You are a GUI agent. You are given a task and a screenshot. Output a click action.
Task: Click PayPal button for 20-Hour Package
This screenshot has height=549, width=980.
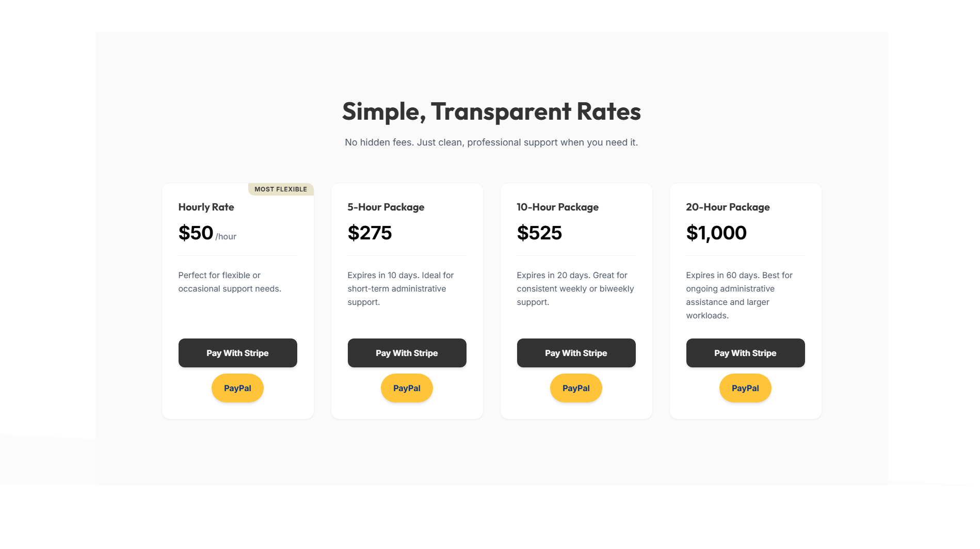745,387
